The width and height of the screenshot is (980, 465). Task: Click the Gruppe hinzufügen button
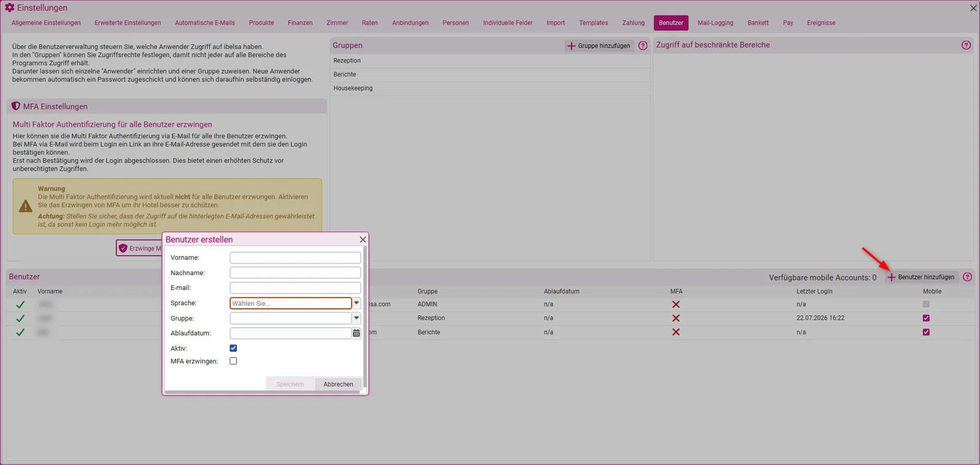coord(599,46)
